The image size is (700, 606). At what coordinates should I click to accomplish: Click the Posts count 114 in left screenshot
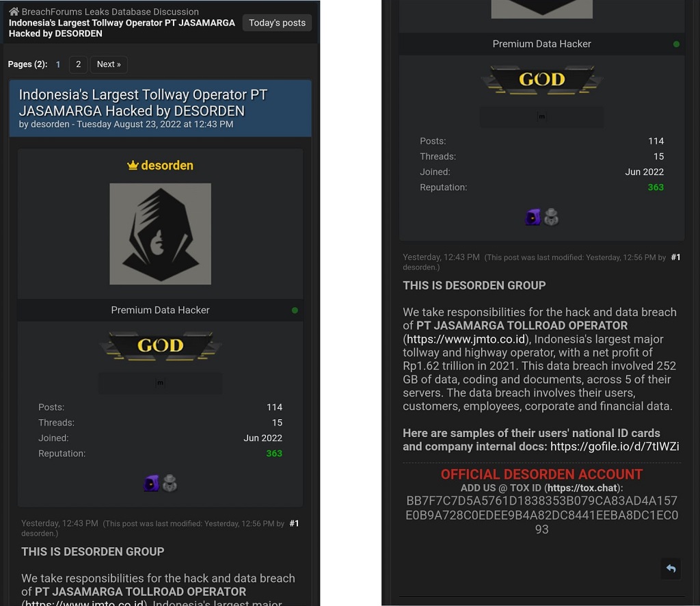pyautogui.click(x=275, y=407)
